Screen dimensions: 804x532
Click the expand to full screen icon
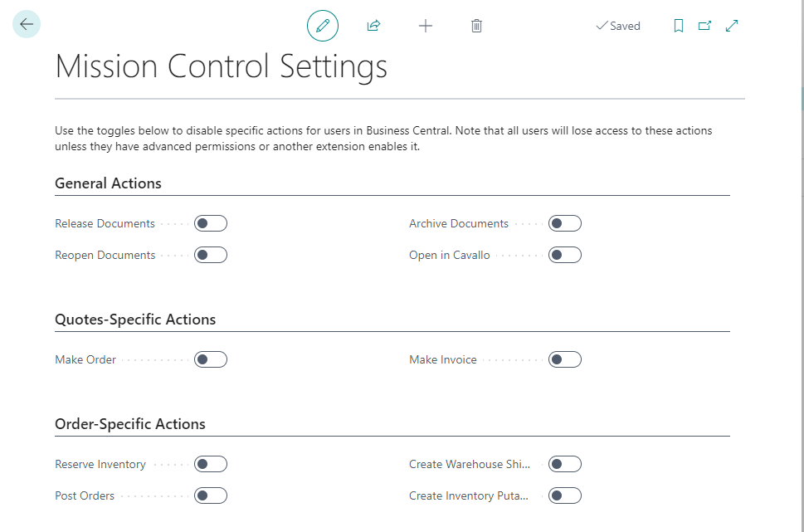732,26
